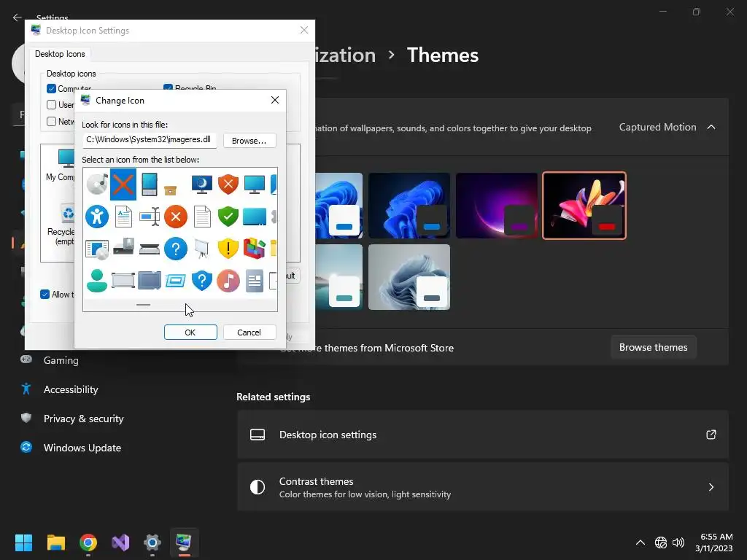Open File Explorer from taskbar

[x=55, y=542]
